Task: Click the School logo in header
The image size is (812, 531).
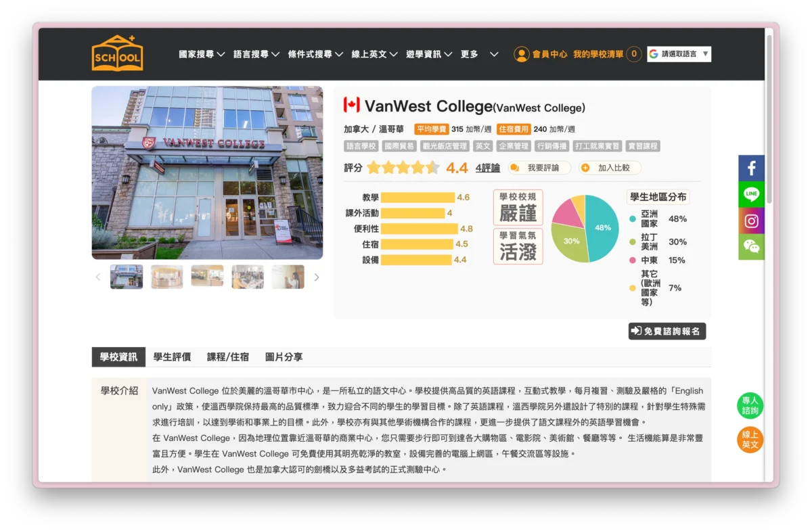Action: (x=117, y=53)
